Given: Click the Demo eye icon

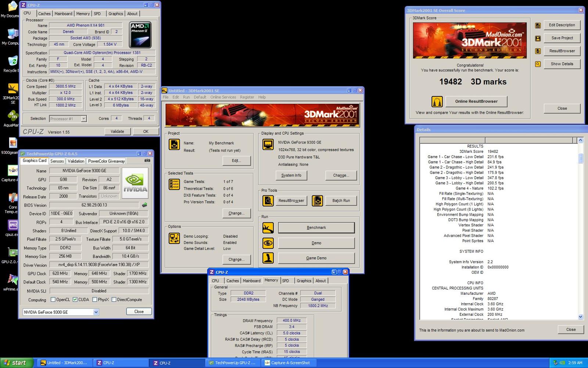Looking at the screenshot, I should click(x=268, y=243).
